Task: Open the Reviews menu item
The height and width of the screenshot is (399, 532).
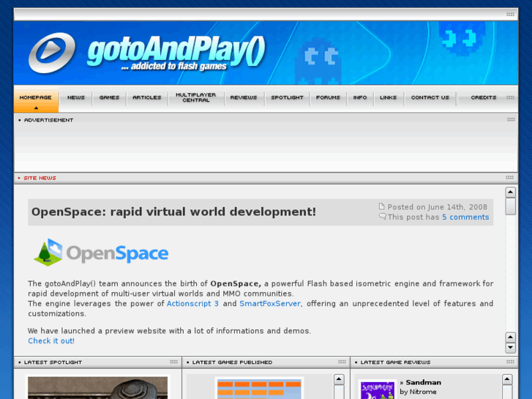Action: tap(244, 98)
